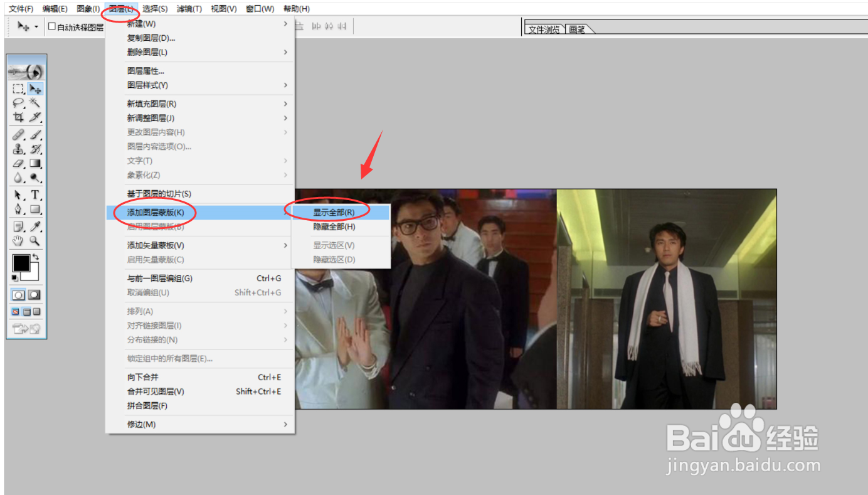Open the 图象(I) menu

click(88, 9)
